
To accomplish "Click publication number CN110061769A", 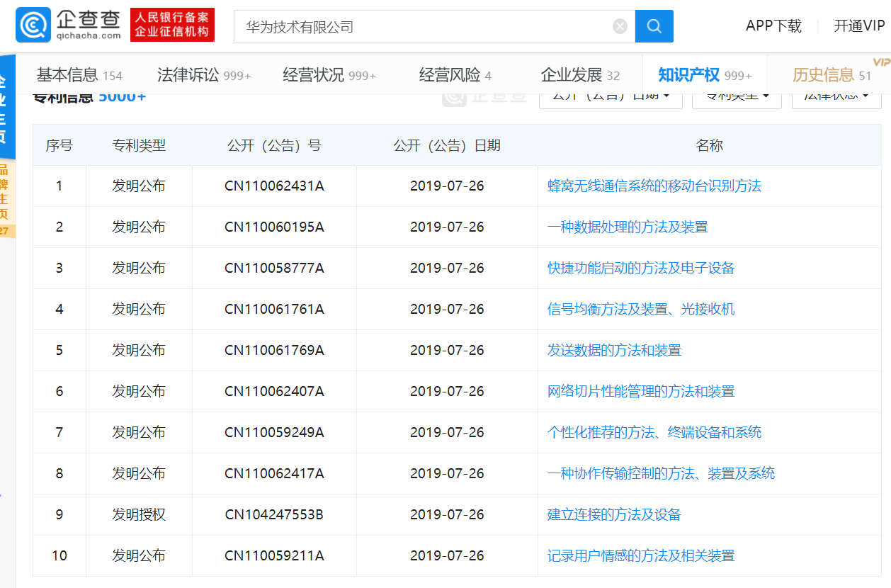I will 274,350.
